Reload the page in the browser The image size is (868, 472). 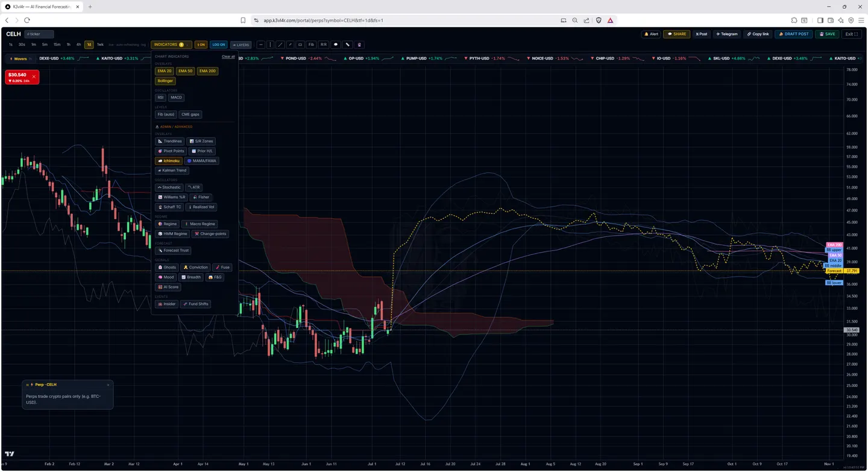pos(27,20)
